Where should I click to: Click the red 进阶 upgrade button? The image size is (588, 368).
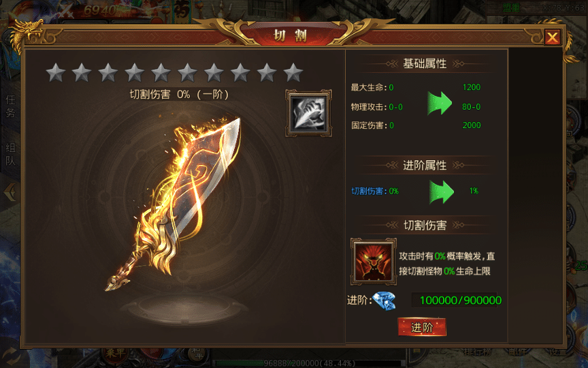[422, 327]
